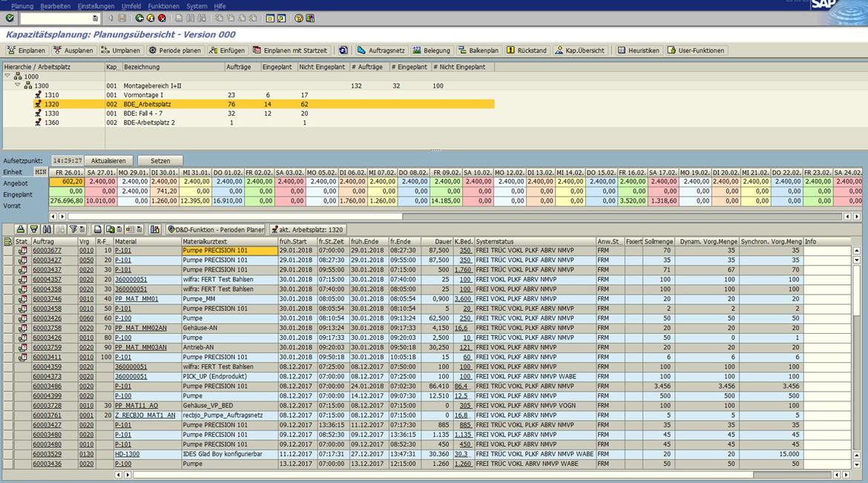This screenshot has width=868, height=483.
Task: Click the binoculars find icon in order list toolbar
Action: [x=47, y=229]
